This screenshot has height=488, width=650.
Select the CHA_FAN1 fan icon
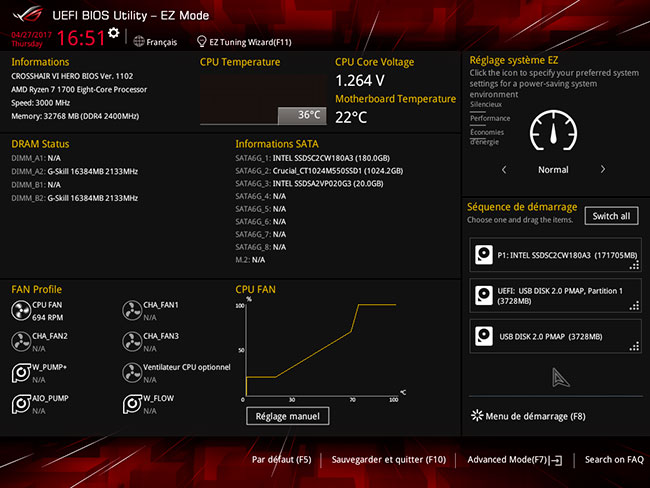[131, 311]
